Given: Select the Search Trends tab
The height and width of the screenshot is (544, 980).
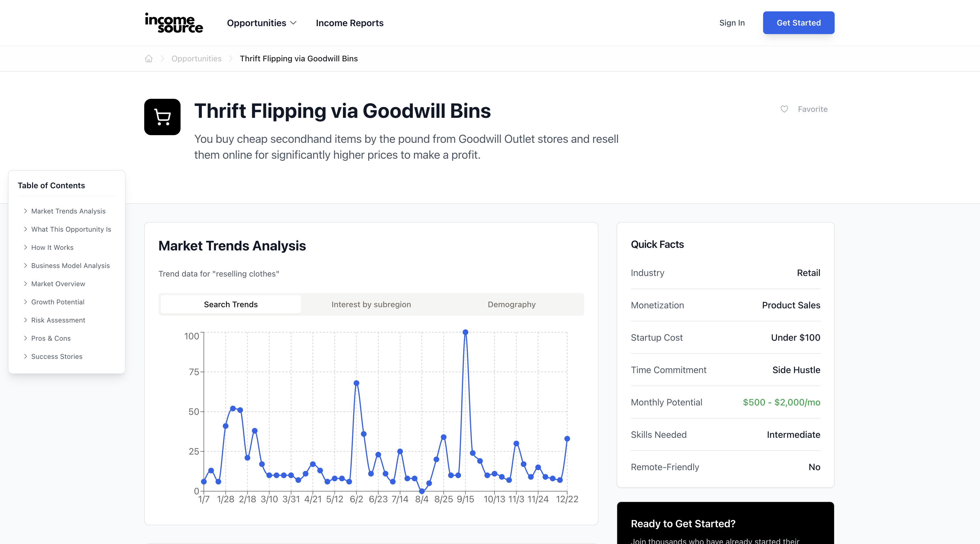Looking at the screenshot, I should point(231,304).
